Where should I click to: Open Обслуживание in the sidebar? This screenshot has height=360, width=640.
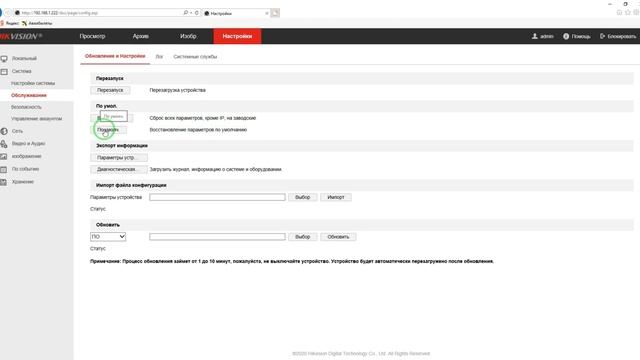(29, 95)
